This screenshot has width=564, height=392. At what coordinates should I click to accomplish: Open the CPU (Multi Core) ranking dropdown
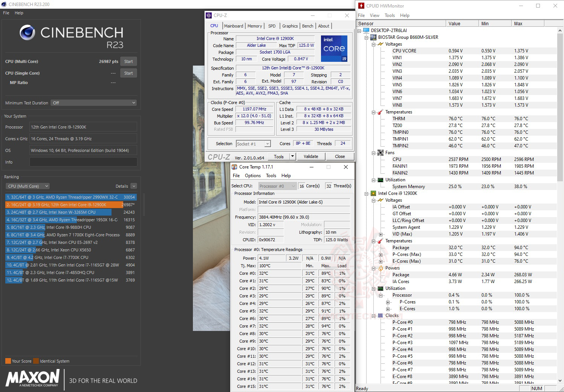[28, 186]
